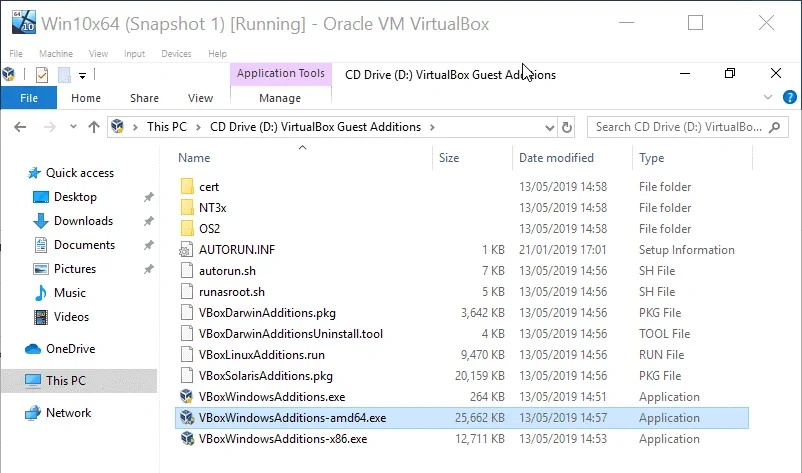Open the recent locations dropdown arrow
Screen dimensions: 802x473
[x=71, y=127]
